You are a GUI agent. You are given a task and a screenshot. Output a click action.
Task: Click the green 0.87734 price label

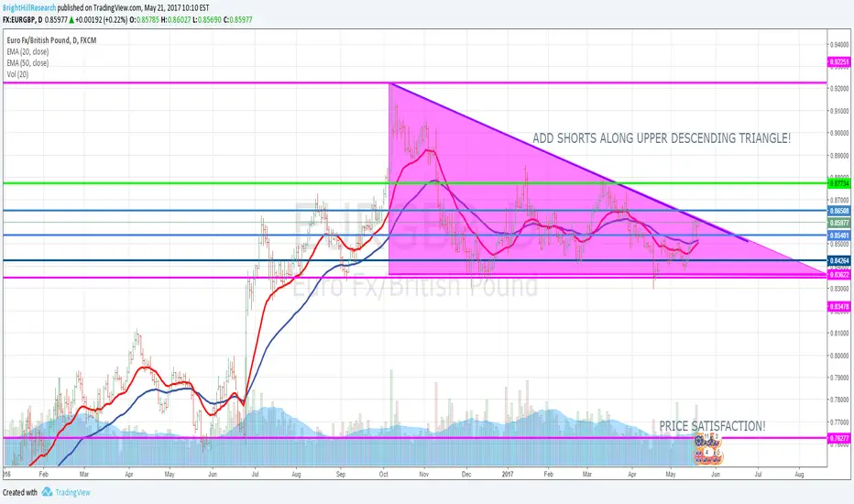(838, 184)
